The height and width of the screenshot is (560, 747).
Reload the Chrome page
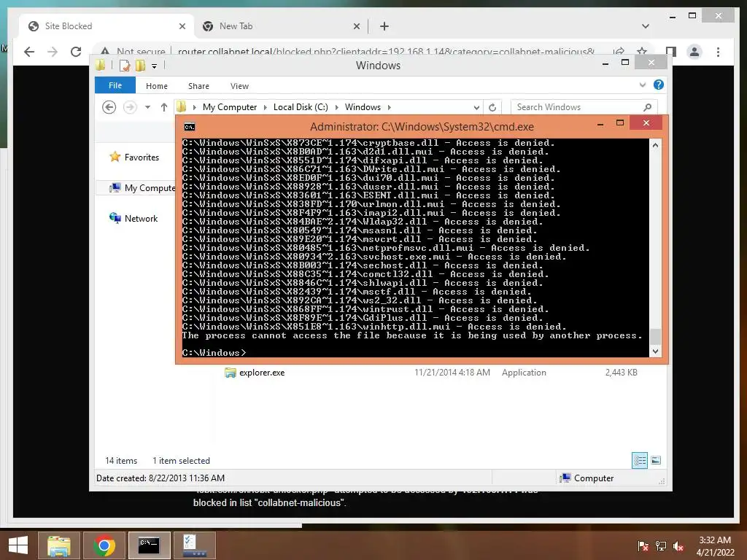click(x=76, y=52)
